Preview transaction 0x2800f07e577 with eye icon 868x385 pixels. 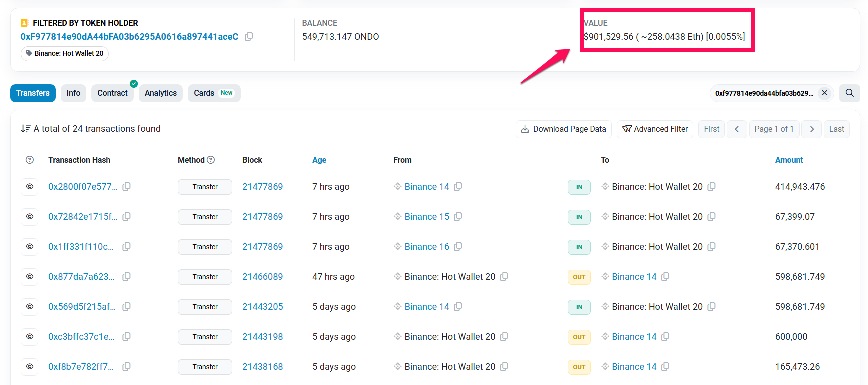point(30,186)
